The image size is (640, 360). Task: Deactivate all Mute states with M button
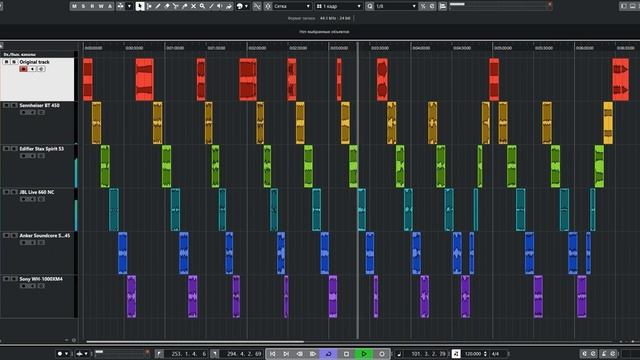coord(74,6)
